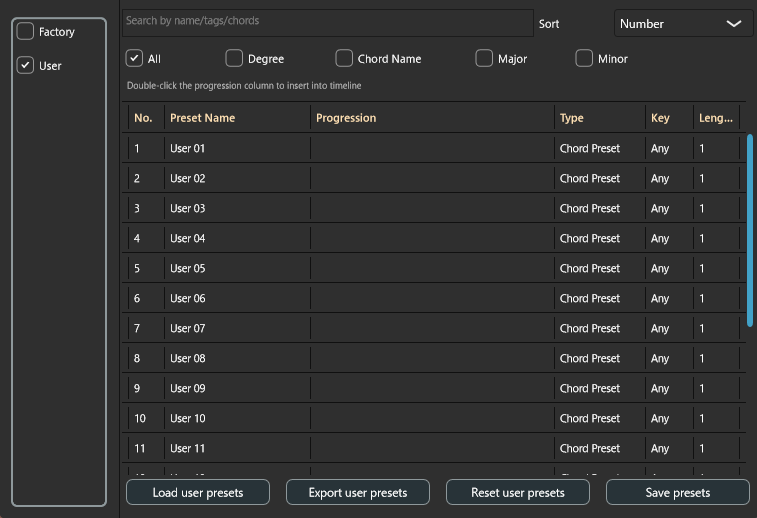Enable the Factory presets checkbox
Screen dimensions: 757x518
point(26,32)
